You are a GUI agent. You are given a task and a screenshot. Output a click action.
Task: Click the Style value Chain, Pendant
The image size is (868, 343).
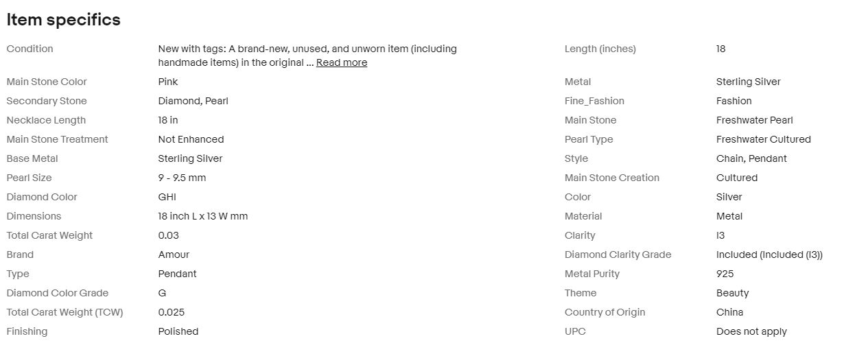click(x=751, y=158)
